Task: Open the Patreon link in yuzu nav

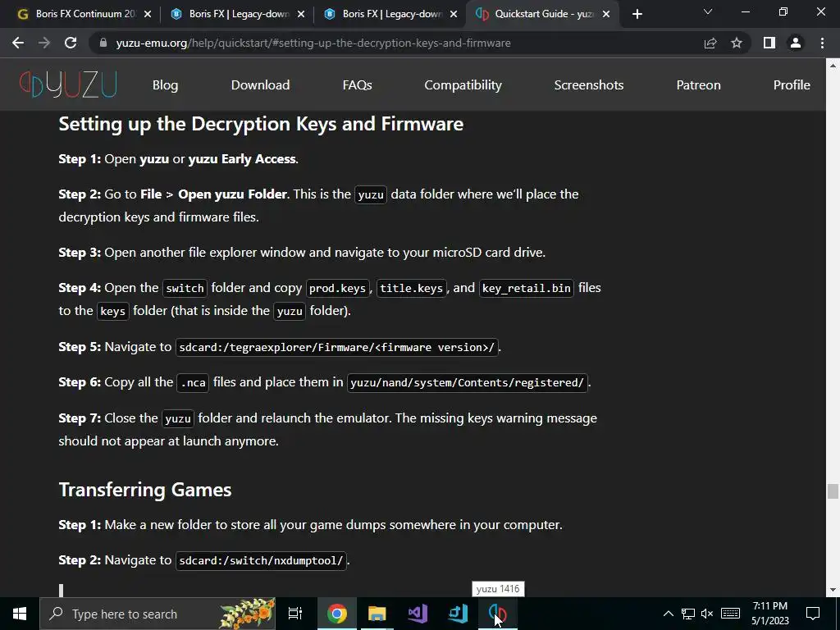Action: (698, 84)
